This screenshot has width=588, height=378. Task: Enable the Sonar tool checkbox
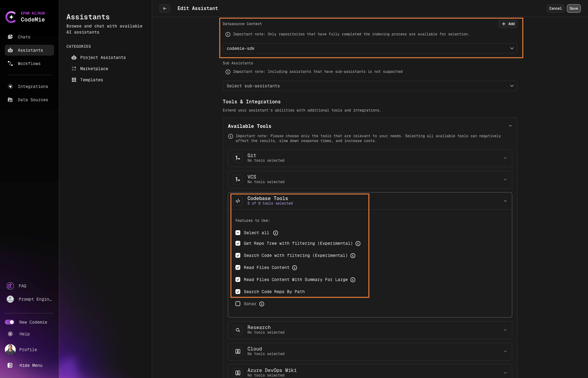(238, 304)
